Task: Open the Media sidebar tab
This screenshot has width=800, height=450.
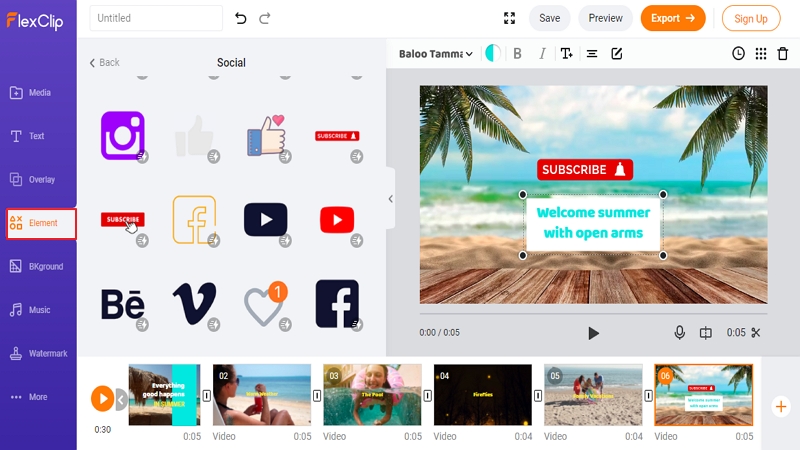Action: point(31,93)
